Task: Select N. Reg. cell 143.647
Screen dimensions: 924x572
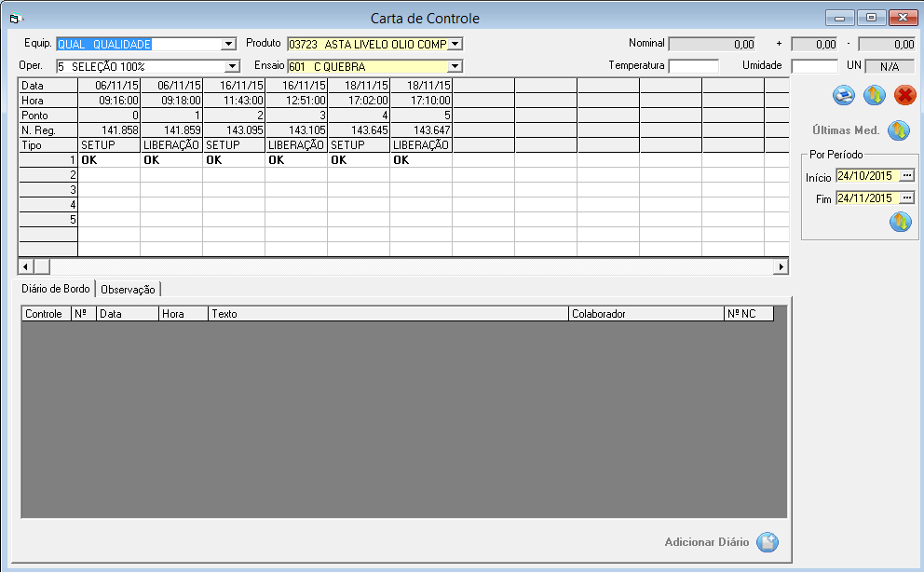Action: coord(421,130)
